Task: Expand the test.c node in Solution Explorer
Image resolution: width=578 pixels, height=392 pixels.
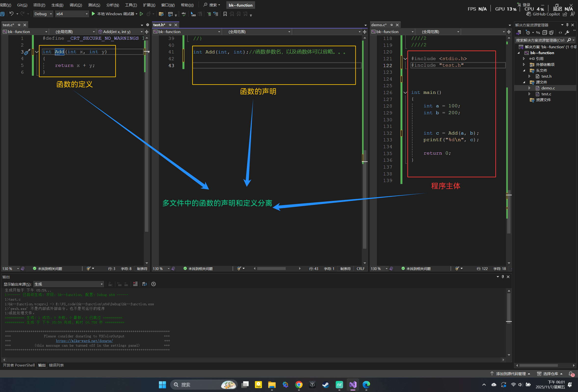Action: pyautogui.click(x=529, y=94)
